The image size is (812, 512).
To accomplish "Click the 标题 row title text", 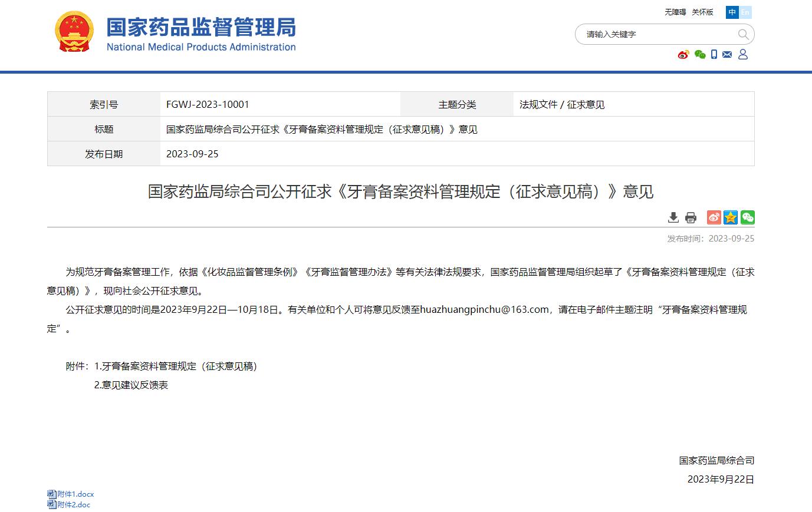I will click(322, 129).
